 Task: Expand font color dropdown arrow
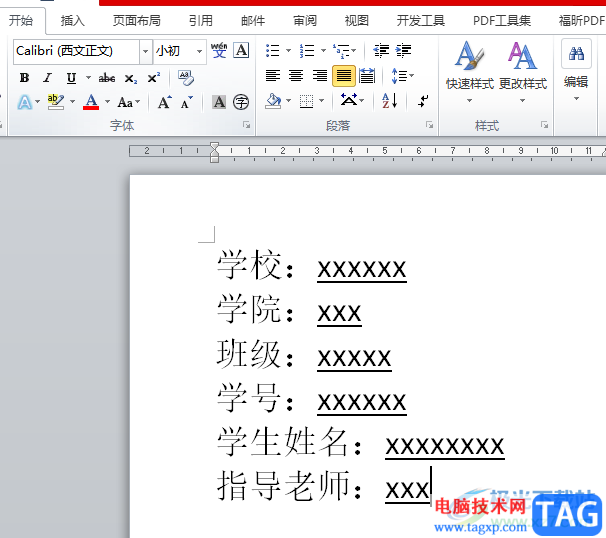[x=107, y=102]
